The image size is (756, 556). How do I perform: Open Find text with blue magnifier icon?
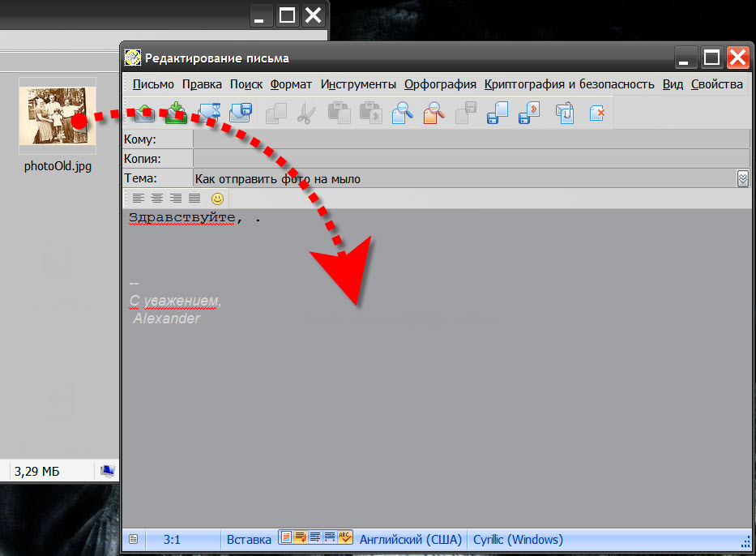point(402,113)
